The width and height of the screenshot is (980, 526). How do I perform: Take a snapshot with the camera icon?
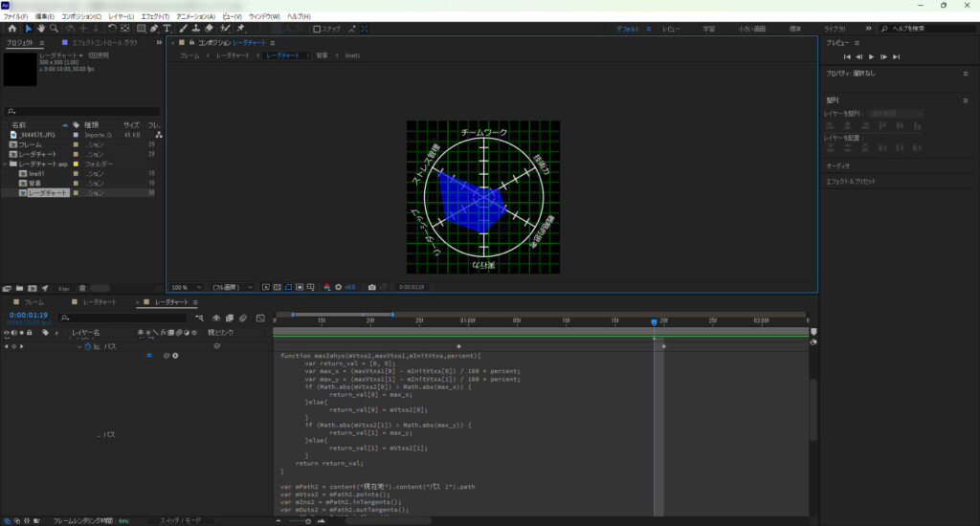(x=372, y=287)
